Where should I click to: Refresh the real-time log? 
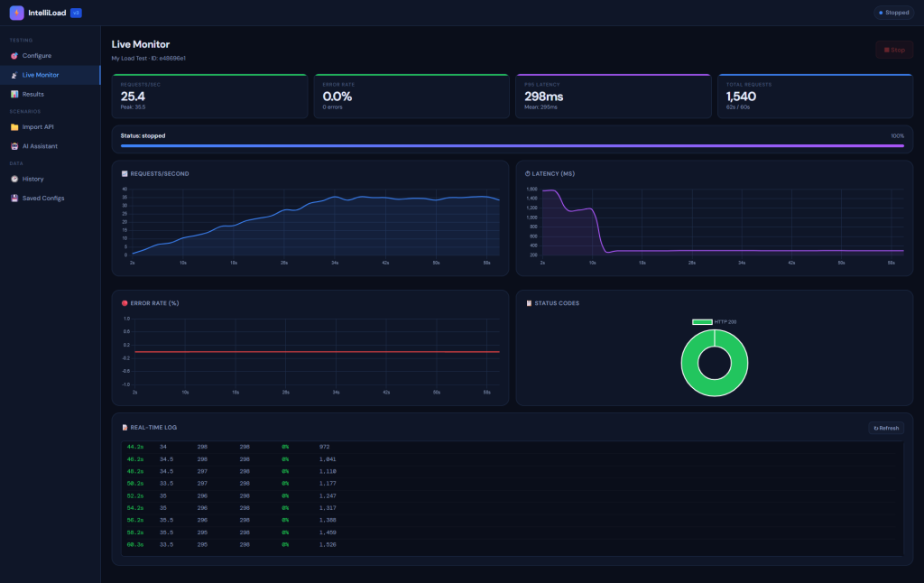(x=885, y=428)
